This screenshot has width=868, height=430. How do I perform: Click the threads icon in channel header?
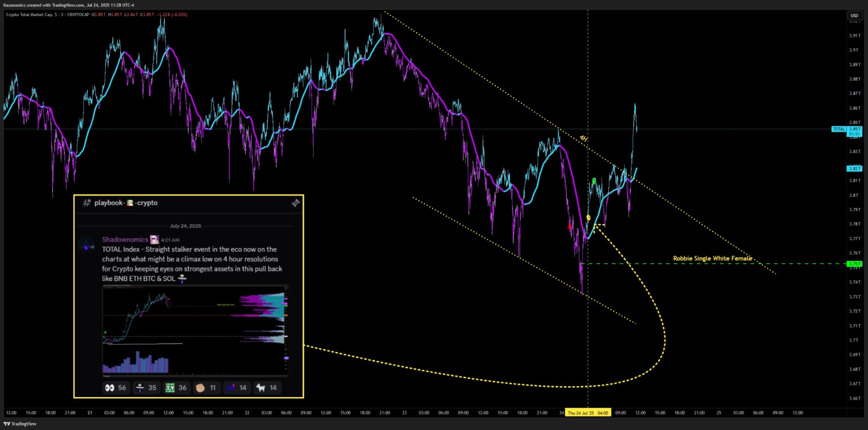point(296,203)
